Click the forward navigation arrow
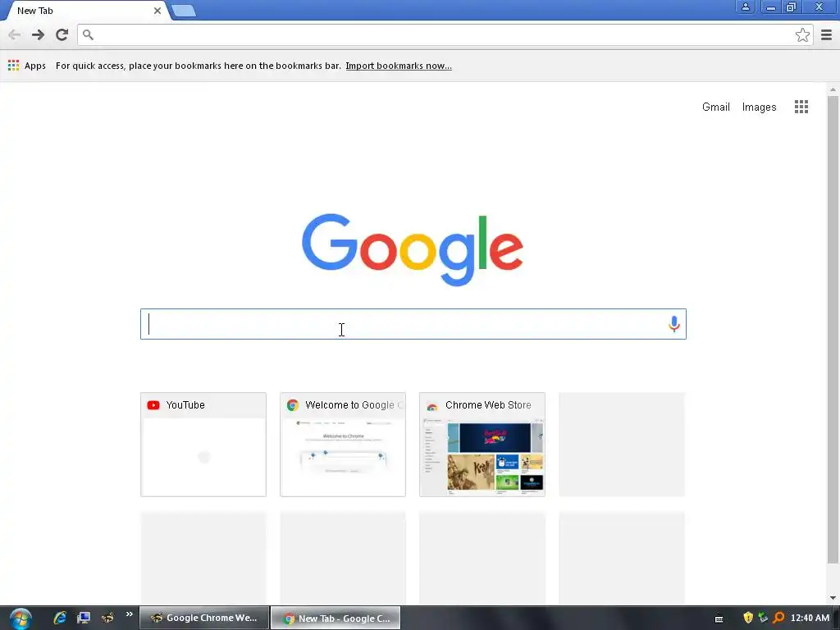The height and width of the screenshot is (630, 840). click(x=38, y=34)
